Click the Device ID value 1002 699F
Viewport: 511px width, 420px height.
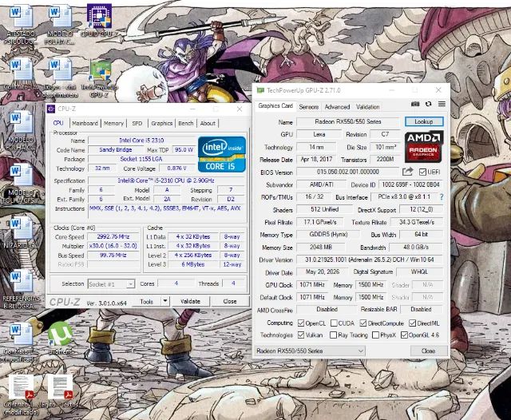point(410,184)
